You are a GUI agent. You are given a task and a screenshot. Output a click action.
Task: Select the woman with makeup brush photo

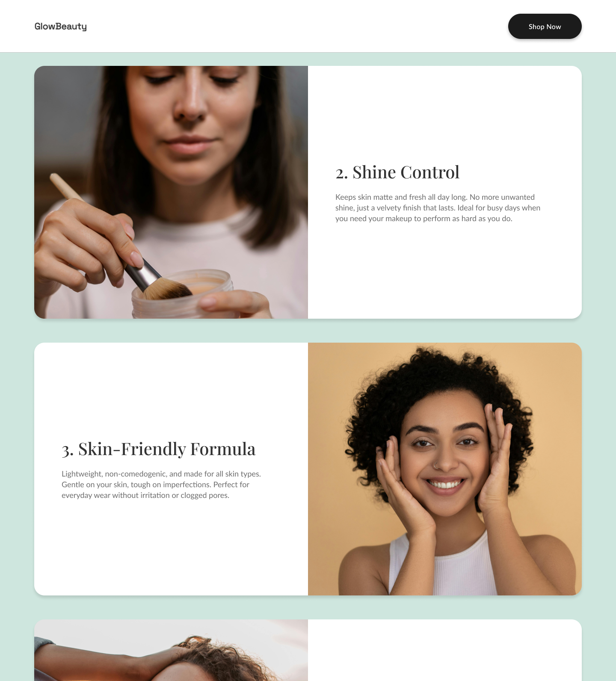click(171, 192)
